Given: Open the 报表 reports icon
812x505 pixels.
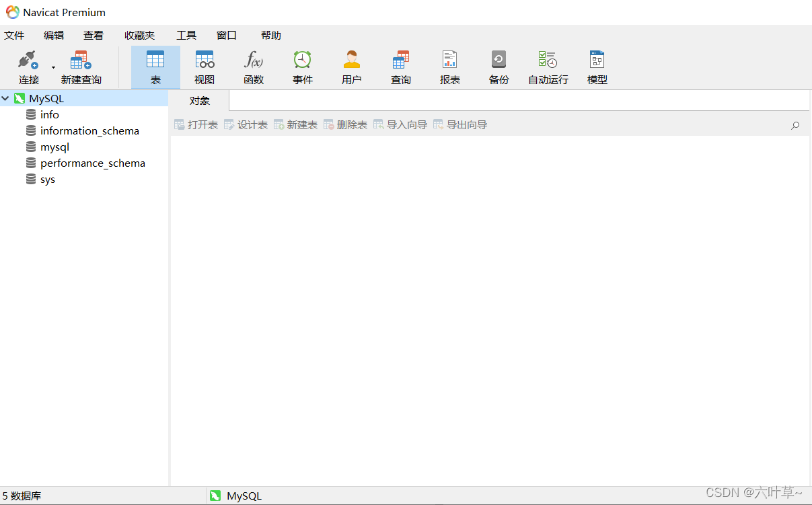Looking at the screenshot, I should point(450,67).
